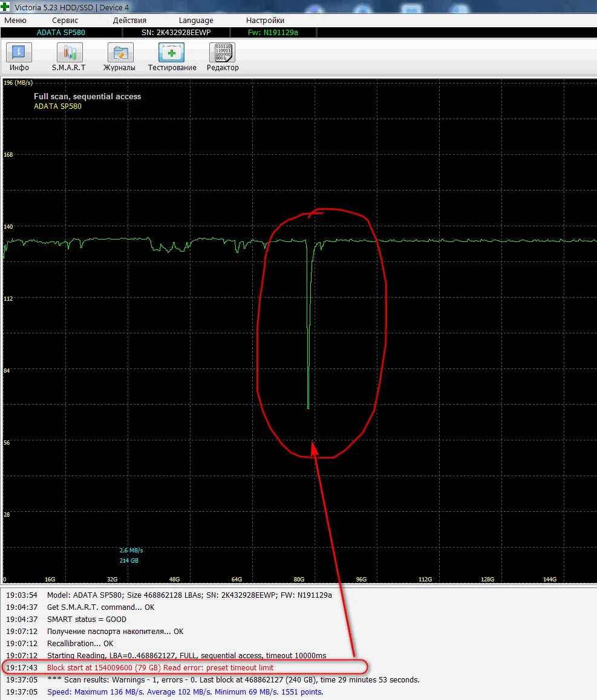
Task: Click the 214 GB position readout
Action: pyautogui.click(x=129, y=560)
